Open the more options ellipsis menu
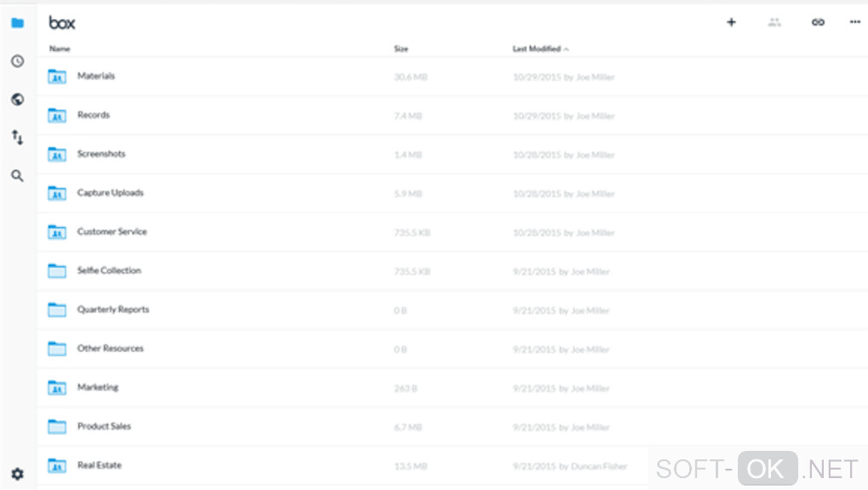Screen dimensions: 868x490 [855, 22]
